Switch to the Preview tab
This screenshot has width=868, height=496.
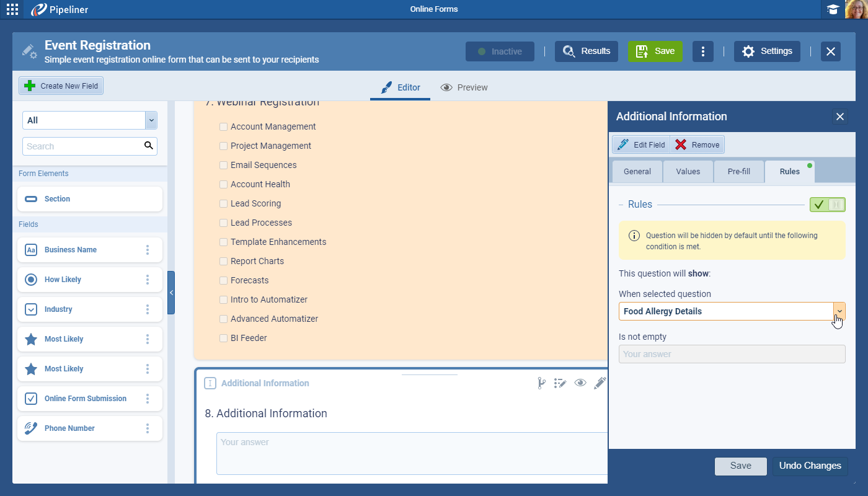pos(464,87)
